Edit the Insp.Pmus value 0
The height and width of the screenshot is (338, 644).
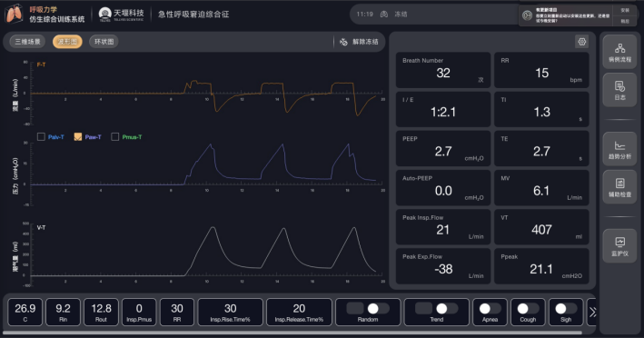click(139, 313)
